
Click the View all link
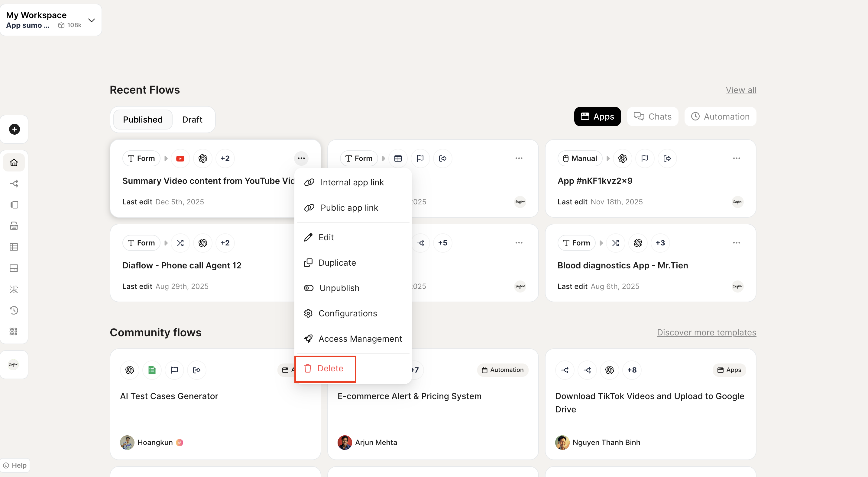pyautogui.click(x=741, y=90)
